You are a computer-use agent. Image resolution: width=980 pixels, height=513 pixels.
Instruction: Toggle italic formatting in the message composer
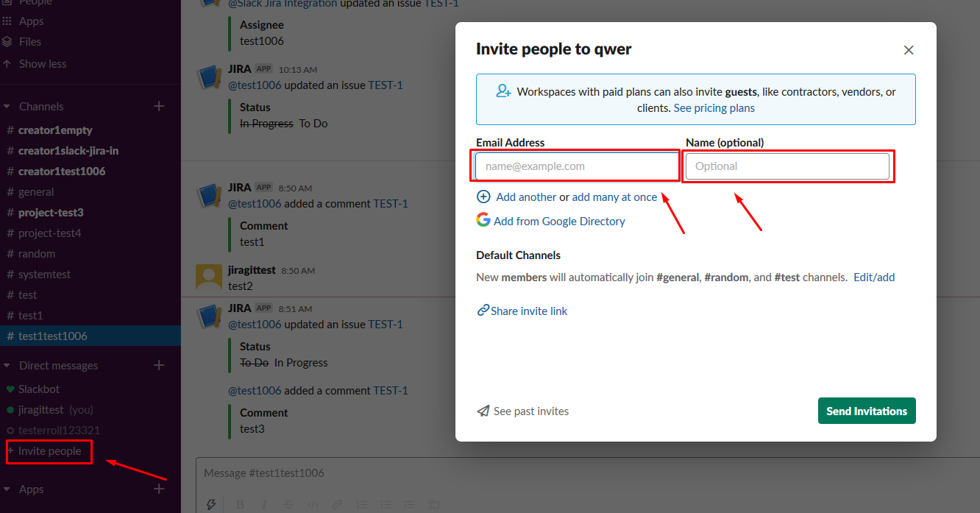click(263, 505)
